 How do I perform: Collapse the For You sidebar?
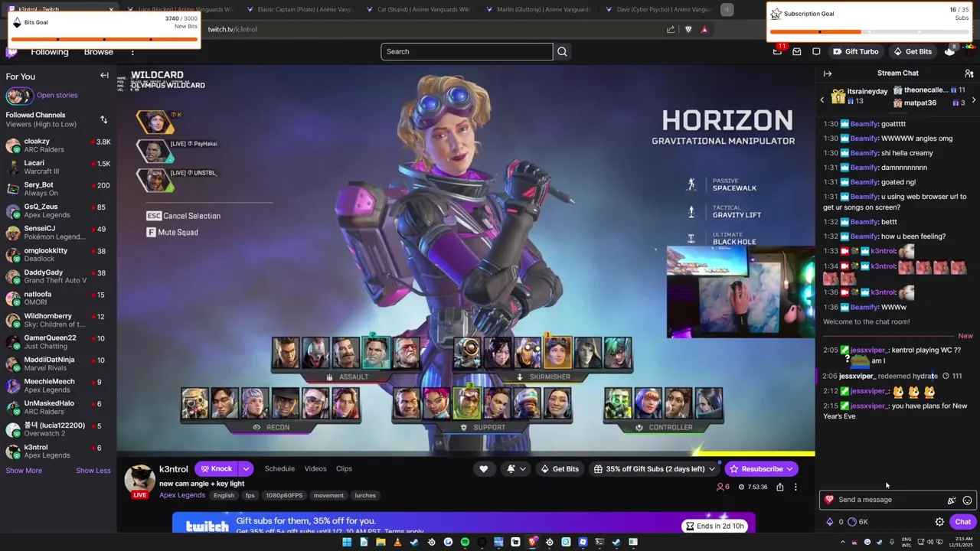[x=104, y=76]
